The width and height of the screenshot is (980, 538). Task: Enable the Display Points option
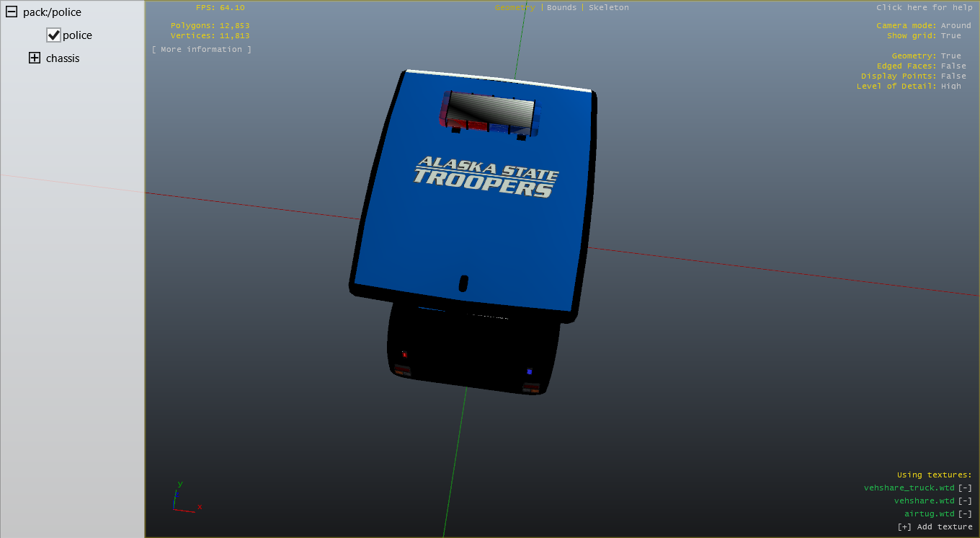pyautogui.click(x=953, y=76)
